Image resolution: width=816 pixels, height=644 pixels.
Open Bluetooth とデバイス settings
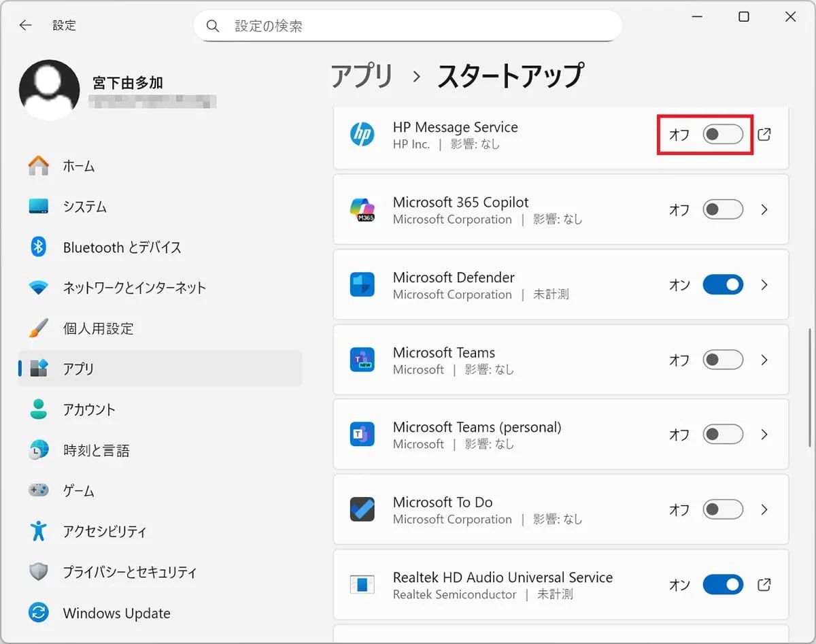pyautogui.click(x=38, y=247)
